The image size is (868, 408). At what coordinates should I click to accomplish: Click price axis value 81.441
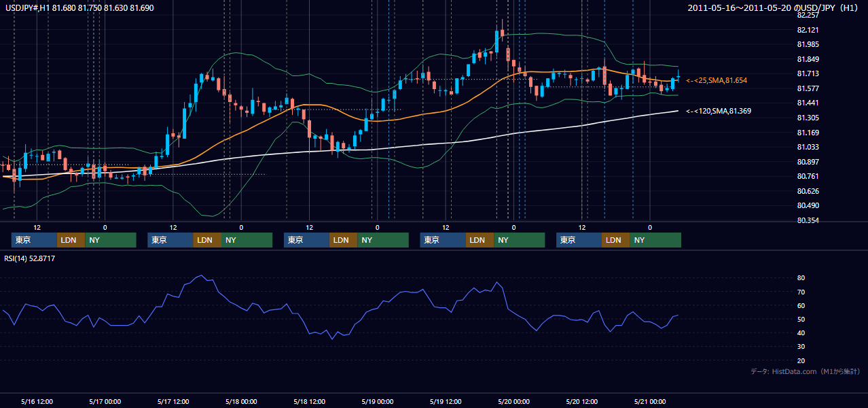pos(808,103)
